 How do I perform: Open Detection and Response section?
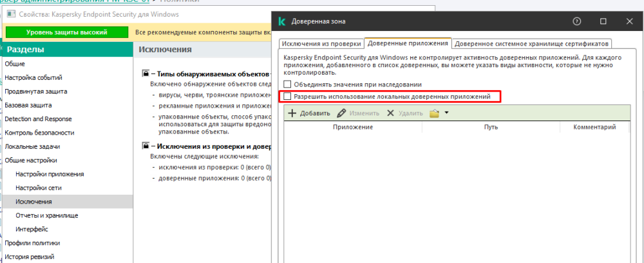(38, 119)
